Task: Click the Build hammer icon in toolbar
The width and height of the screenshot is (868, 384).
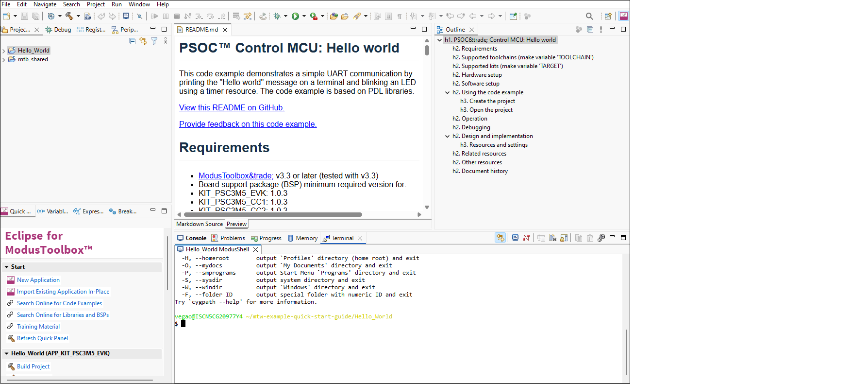Action: [x=69, y=16]
